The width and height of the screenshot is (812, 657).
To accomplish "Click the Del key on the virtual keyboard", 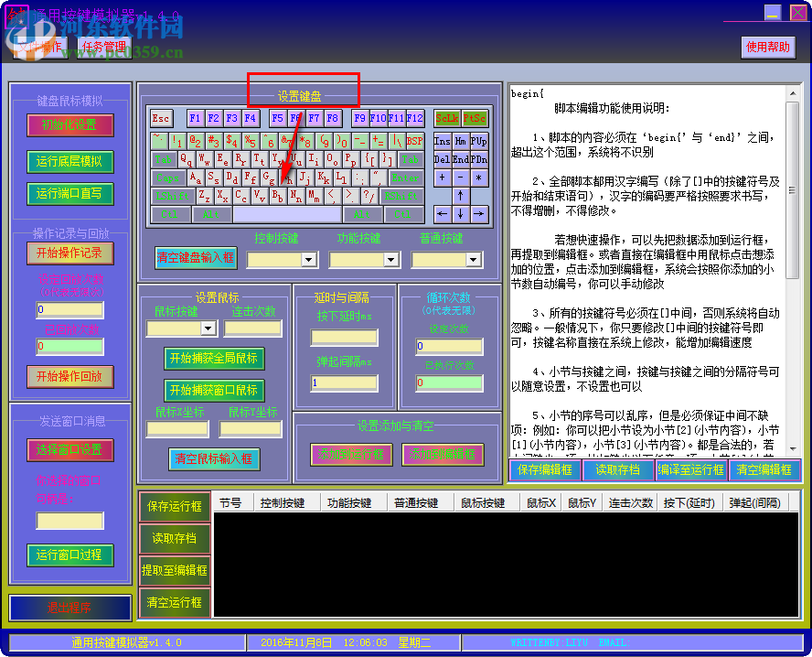I will coord(443,157).
